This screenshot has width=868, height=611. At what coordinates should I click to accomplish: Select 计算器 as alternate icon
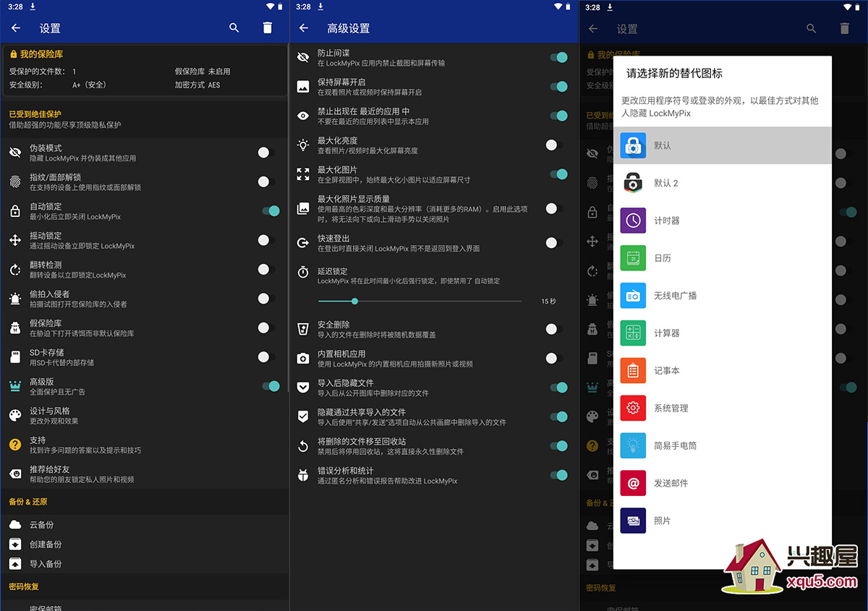[723, 333]
